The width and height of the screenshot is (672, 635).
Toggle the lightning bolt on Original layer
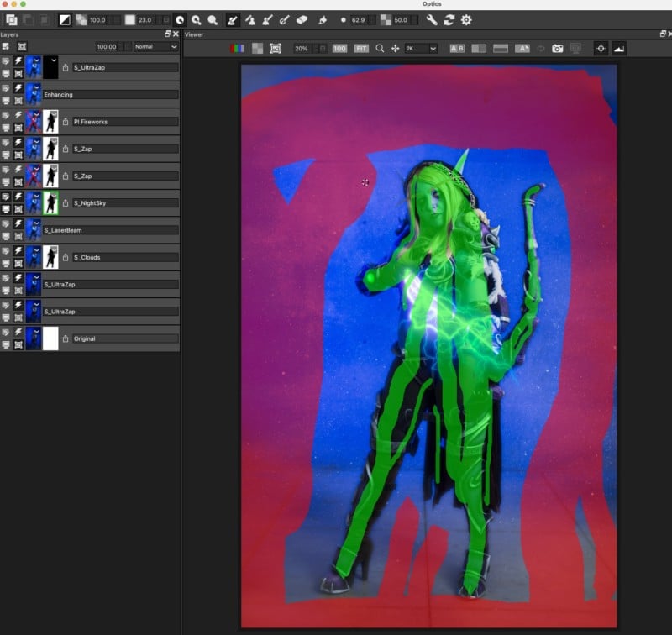point(18,332)
